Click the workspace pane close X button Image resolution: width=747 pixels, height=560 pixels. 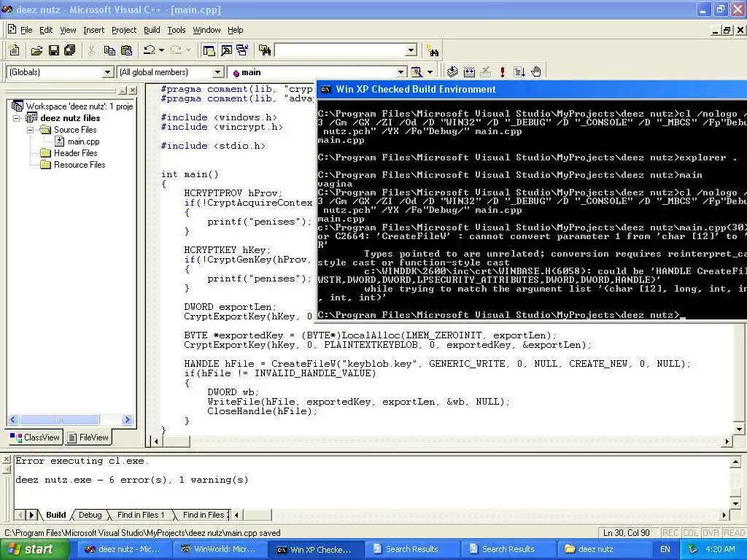(133, 90)
